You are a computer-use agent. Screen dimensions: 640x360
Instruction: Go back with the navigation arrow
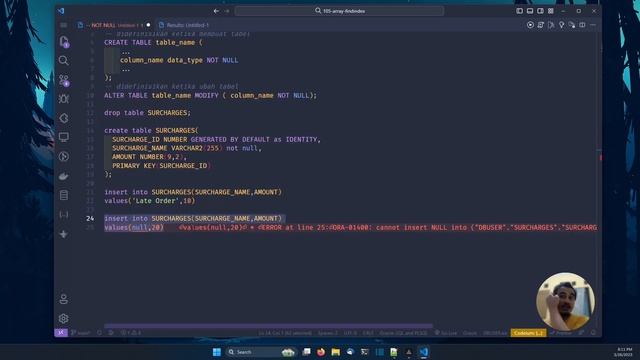(x=216, y=11)
